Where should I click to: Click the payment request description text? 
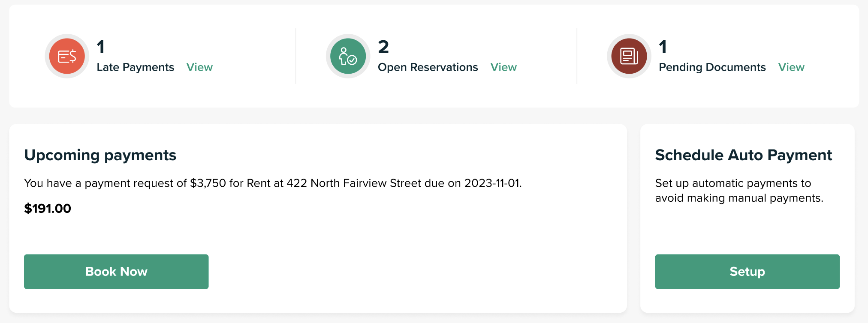click(273, 183)
